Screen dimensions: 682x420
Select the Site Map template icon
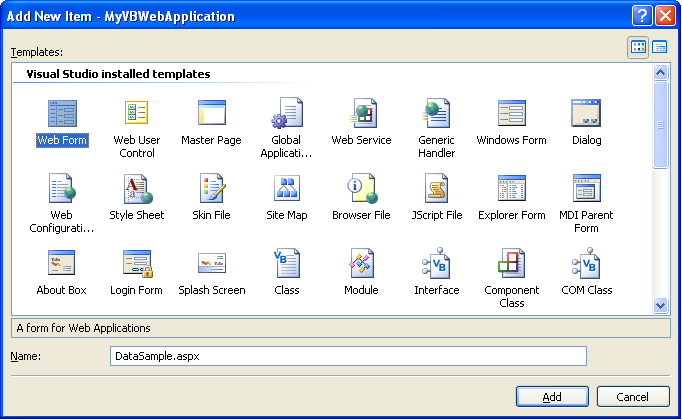click(x=287, y=189)
